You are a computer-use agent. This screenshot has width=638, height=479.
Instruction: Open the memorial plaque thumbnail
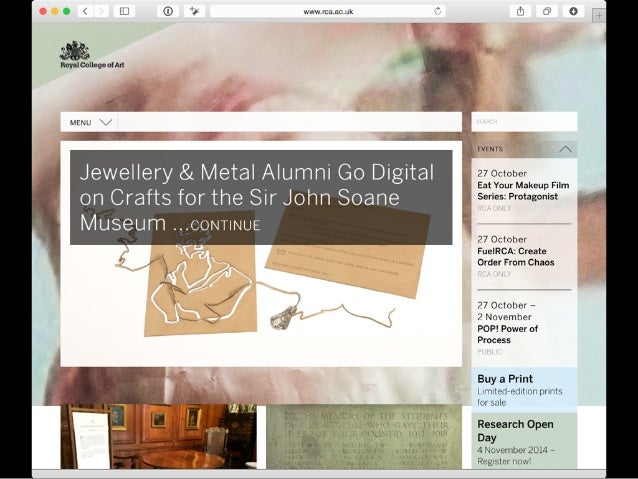coord(364,436)
